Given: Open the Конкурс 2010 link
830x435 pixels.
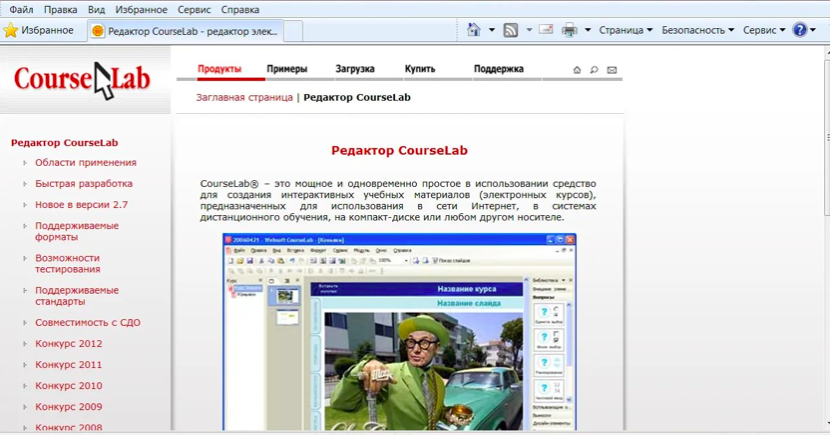Looking at the screenshot, I should point(69,386).
